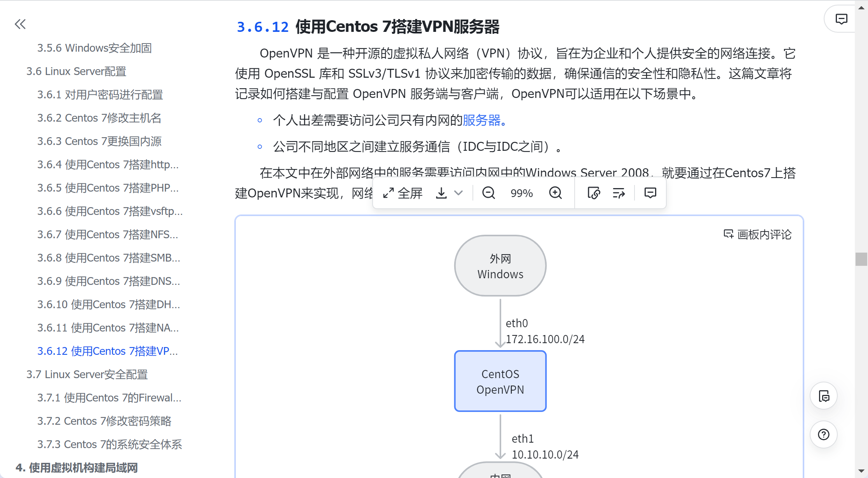868x478 pixels.
Task: Open 3.6.3 Centos 7更换国内源
Action: (x=99, y=141)
